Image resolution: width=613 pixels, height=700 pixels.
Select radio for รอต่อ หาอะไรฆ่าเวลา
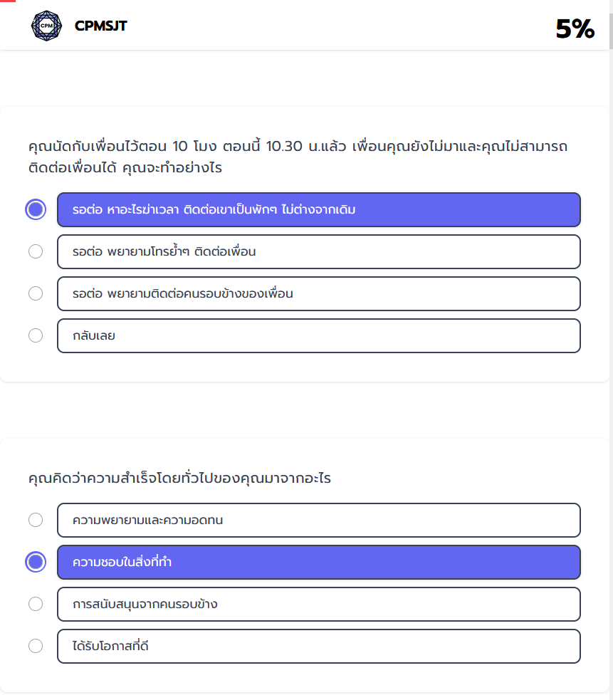[x=36, y=209]
